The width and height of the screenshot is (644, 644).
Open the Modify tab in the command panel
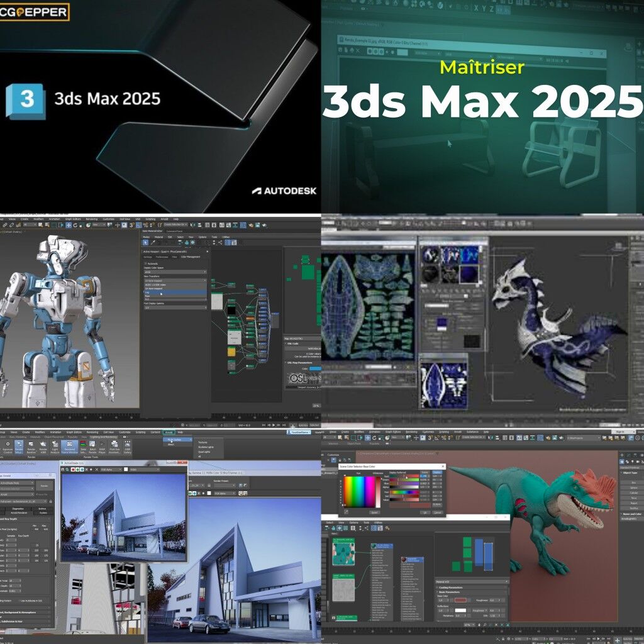click(x=628, y=455)
